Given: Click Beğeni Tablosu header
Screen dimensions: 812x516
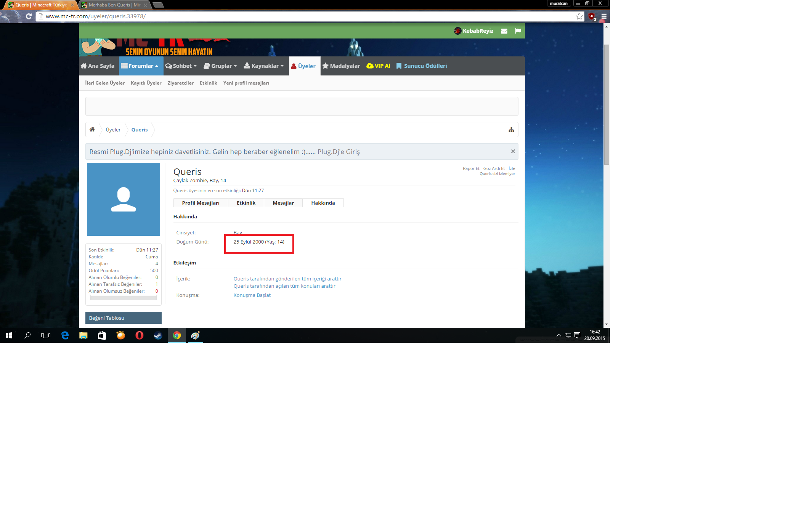Looking at the screenshot, I should tap(124, 318).
